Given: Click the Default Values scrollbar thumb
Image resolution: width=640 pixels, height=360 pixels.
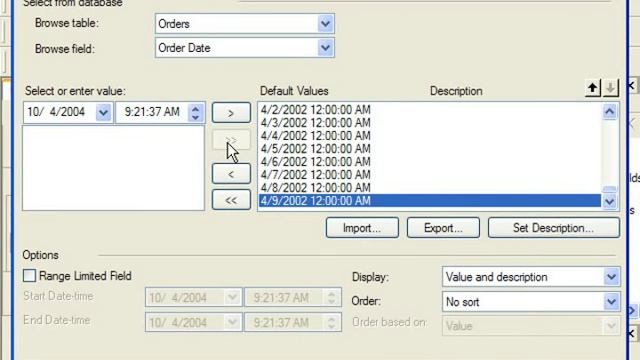Looking at the screenshot, I should coord(610,189).
